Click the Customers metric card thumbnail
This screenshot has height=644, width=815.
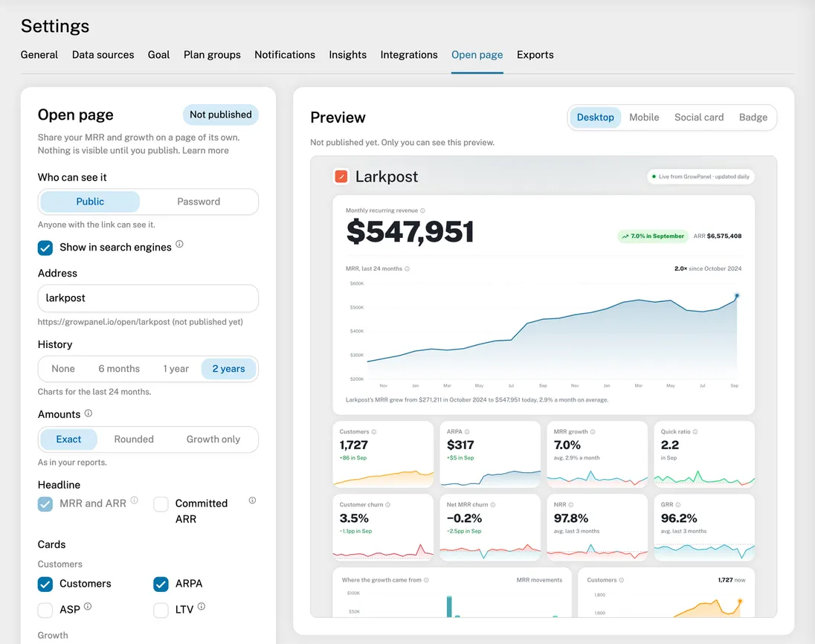(x=383, y=454)
